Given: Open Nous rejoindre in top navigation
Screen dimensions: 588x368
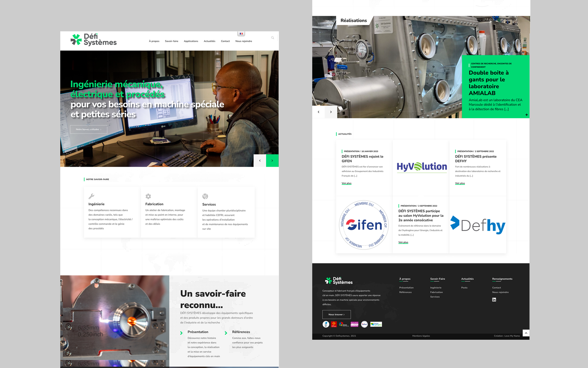Looking at the screenshot, I should [x=244, y=41].
